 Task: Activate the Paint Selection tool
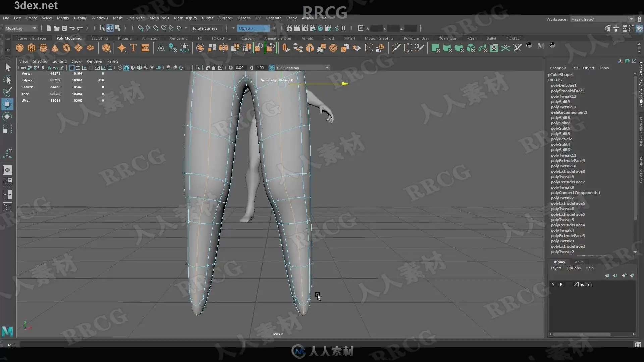(x=7, y=92)
